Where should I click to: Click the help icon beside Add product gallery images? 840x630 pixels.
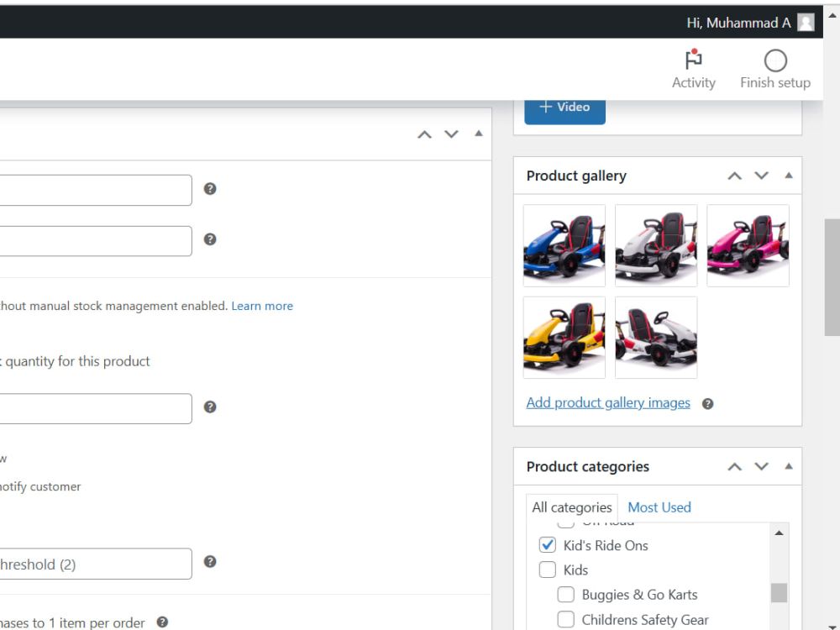707,404
